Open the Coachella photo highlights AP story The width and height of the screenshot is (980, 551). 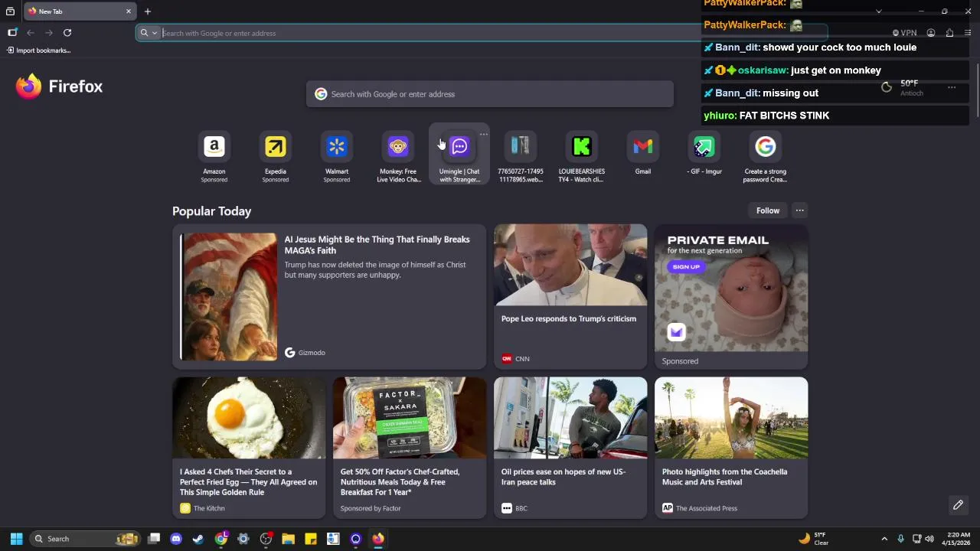731,448
